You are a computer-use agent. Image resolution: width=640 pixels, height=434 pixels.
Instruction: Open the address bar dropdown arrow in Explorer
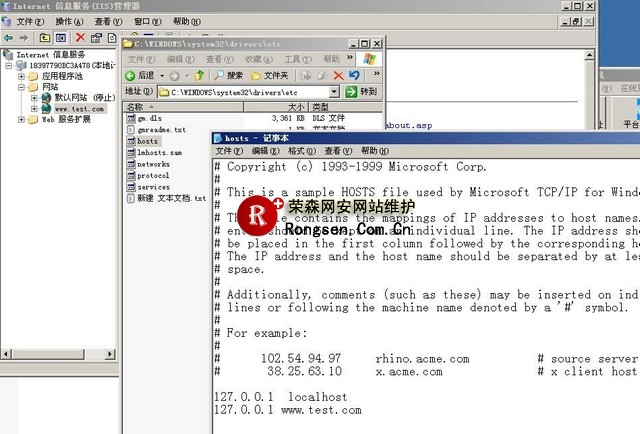click(x=335, y=91)
